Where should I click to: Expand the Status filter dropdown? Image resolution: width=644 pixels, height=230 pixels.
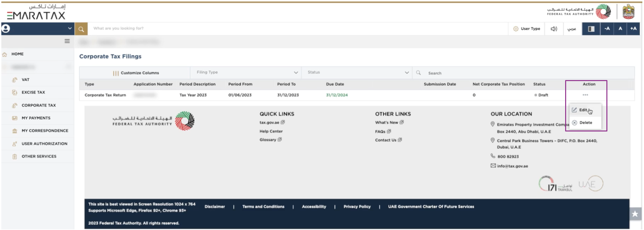358,72
